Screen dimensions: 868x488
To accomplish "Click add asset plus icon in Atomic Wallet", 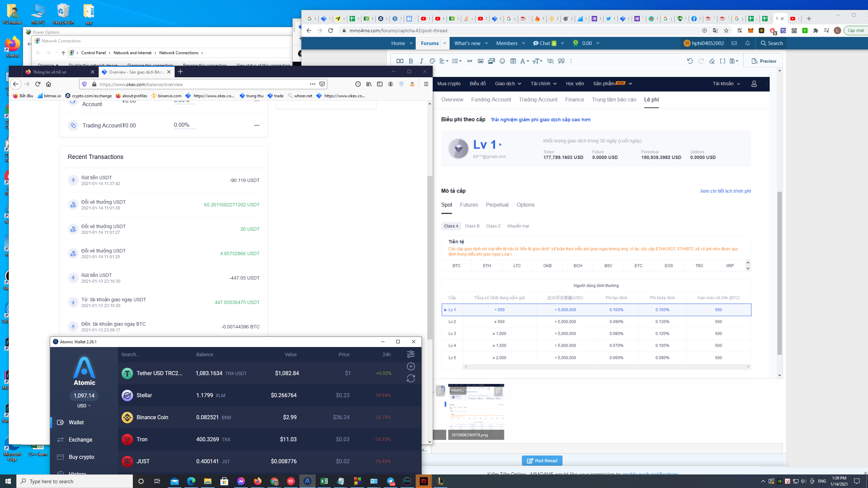I will tap(411, 366).
